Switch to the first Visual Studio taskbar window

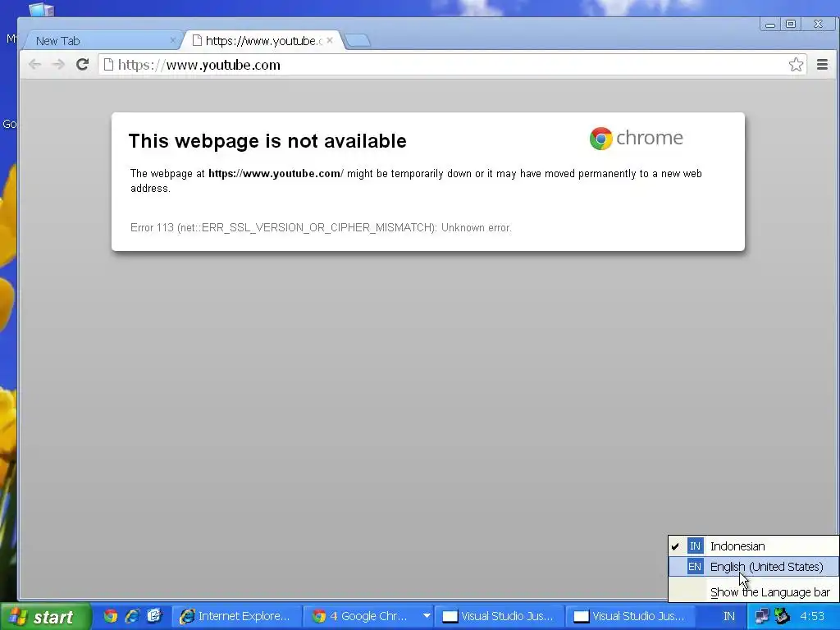(498, 616)
